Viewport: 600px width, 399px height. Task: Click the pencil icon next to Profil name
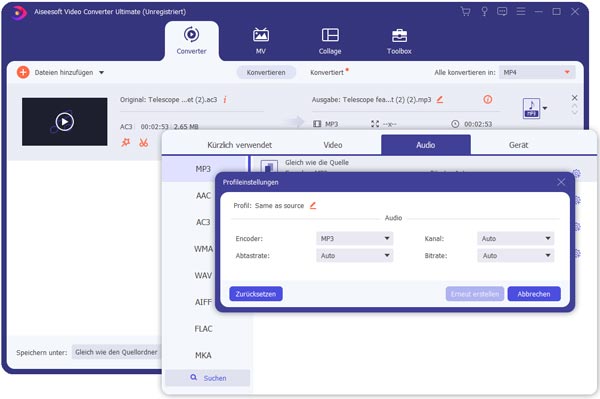pos(313,205)
